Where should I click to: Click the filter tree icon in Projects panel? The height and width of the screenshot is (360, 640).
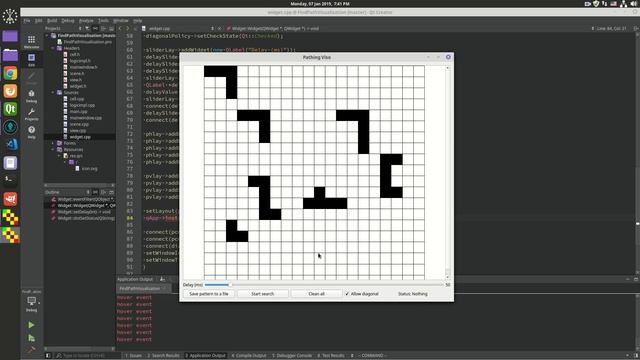tap(87, 29)
